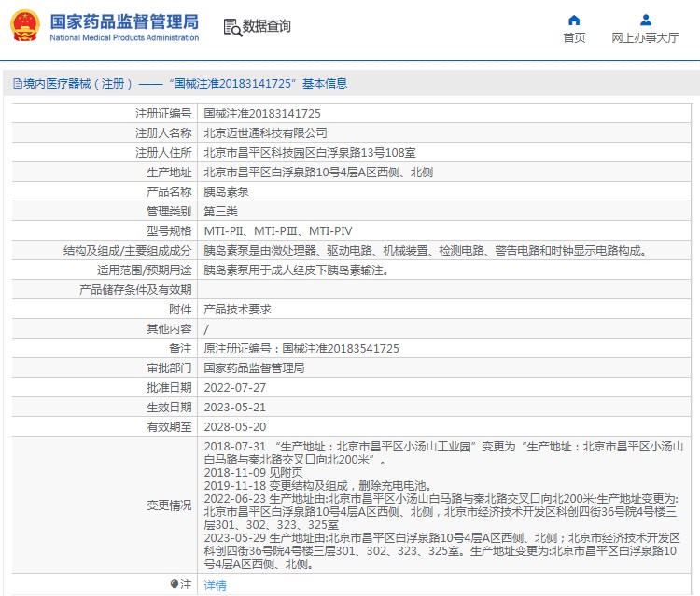Select registration number 国械注准20183141725 value cell
The width and height of the screenshot is (700, 596).
click(x=262, y=113)
